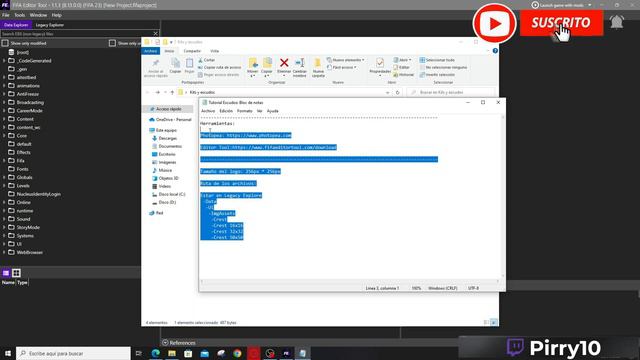Expand the AntiFreeze folder in tree
This screenshot has height=360, width=640.
[4, 94]
